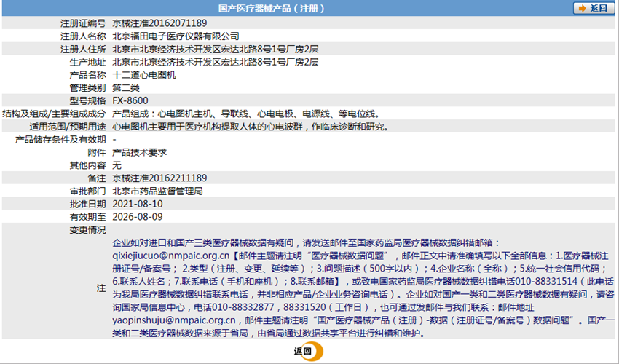Click the 国产医疗器械产品（注册） header title
The height and width of the screenshot is (364, 619).
pos(271,8)
